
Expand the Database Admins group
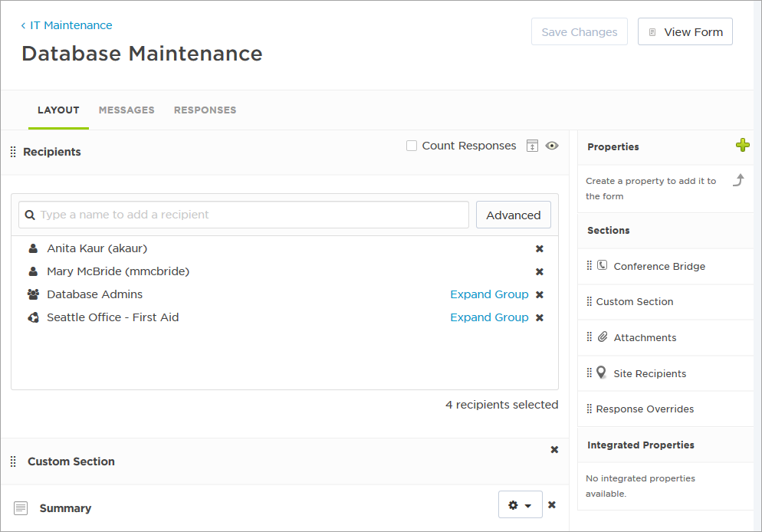(489, 294)
